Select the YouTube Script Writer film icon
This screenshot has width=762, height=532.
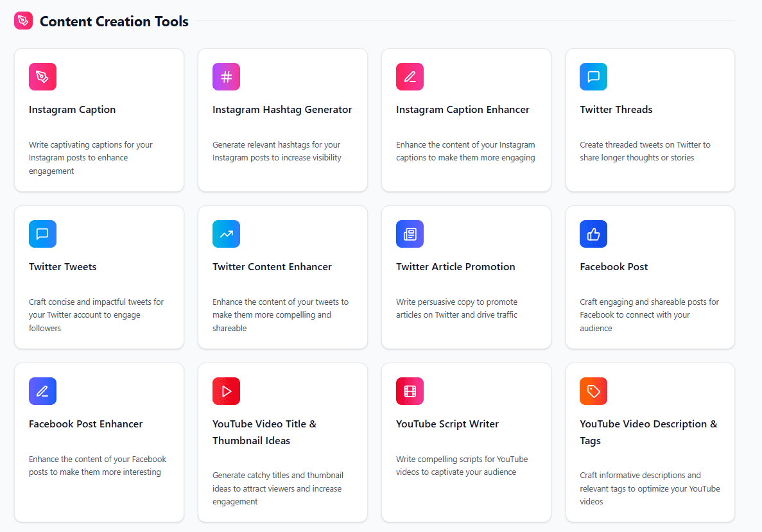pyautogui.click(x=410, y=391)
